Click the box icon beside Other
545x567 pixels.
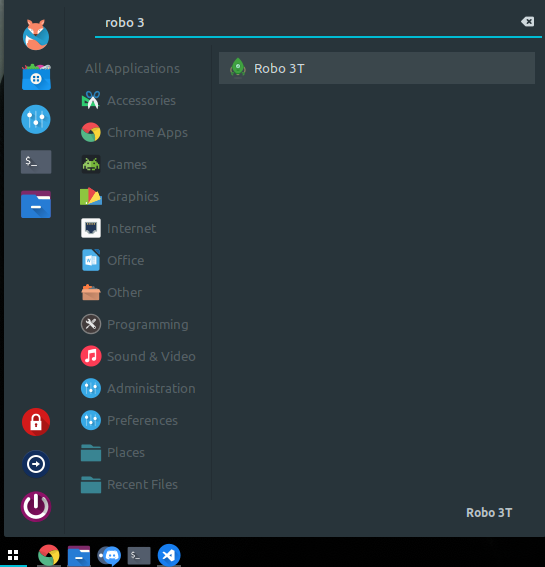pos(91,292)
